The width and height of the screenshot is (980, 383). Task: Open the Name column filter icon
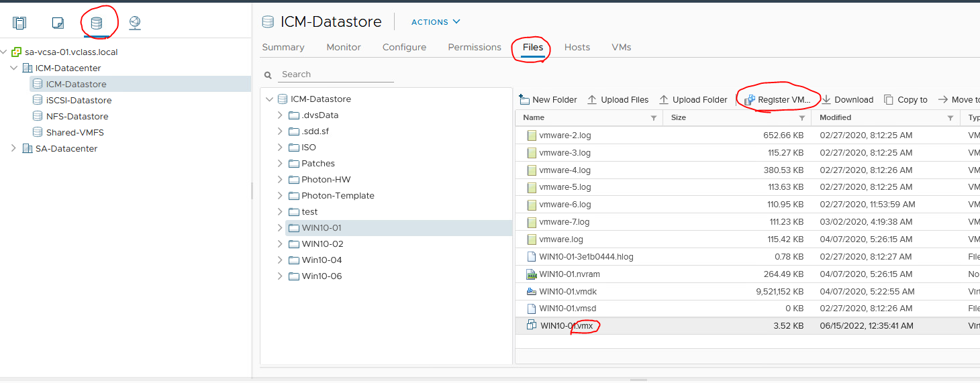(654, 118)
